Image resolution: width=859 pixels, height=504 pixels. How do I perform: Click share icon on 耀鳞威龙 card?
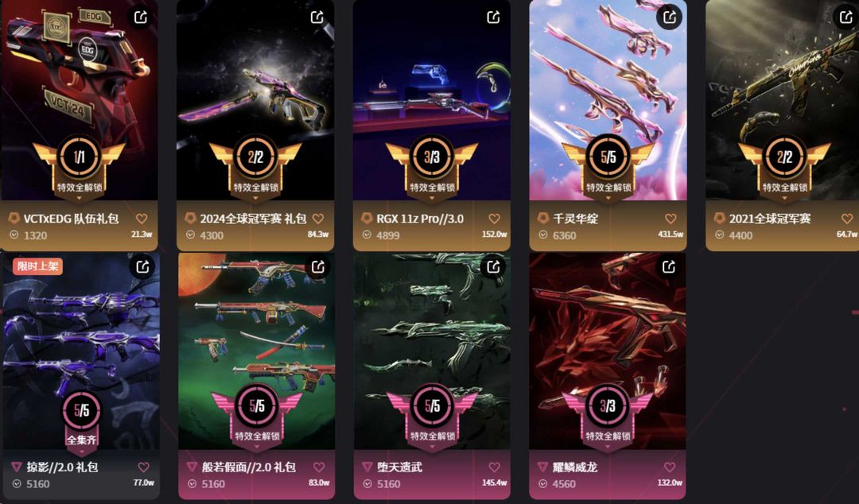point(669,267)
